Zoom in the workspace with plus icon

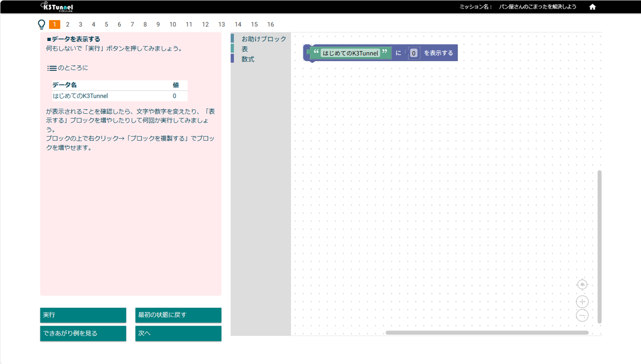(582, 302)
